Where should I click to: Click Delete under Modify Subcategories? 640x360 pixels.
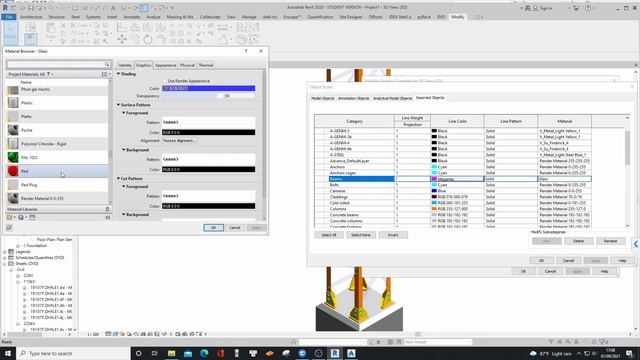pyautogui.click(x=578, y=241)
